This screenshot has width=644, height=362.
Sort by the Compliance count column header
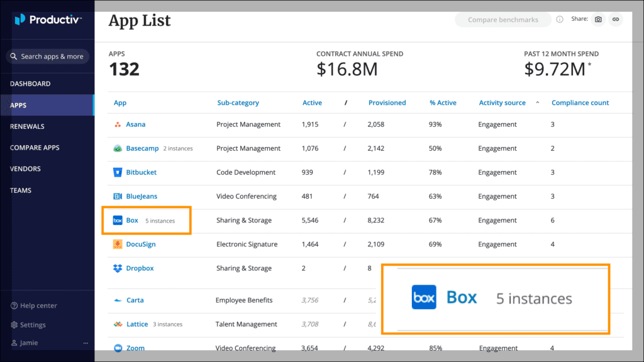pos(580,102)
